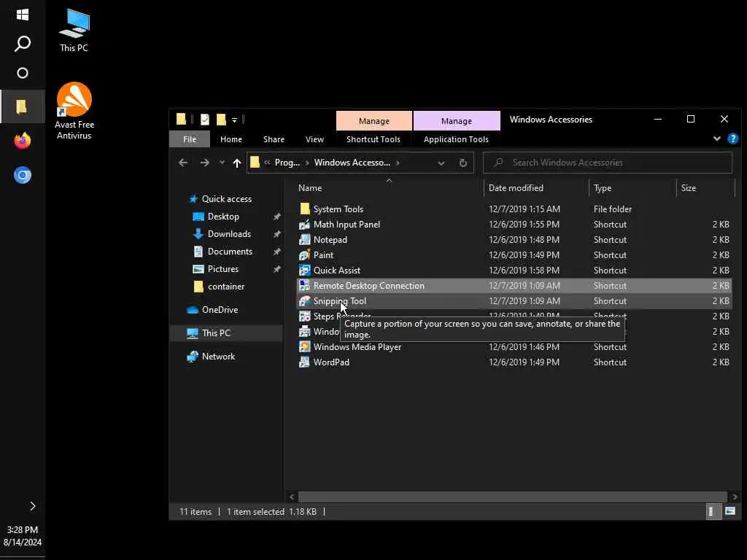747x560 pixels.
Task: Sort by the Type column header
Action: click(602, 188)
